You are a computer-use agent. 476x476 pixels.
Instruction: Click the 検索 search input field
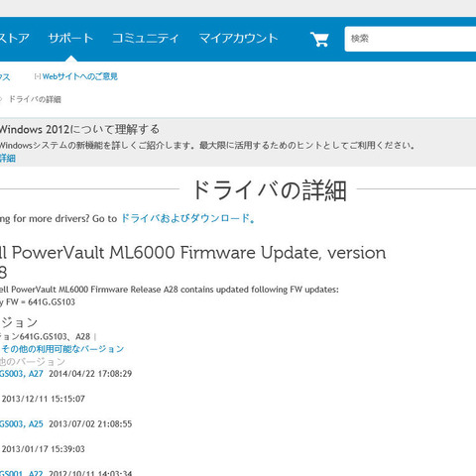point(411,39)
